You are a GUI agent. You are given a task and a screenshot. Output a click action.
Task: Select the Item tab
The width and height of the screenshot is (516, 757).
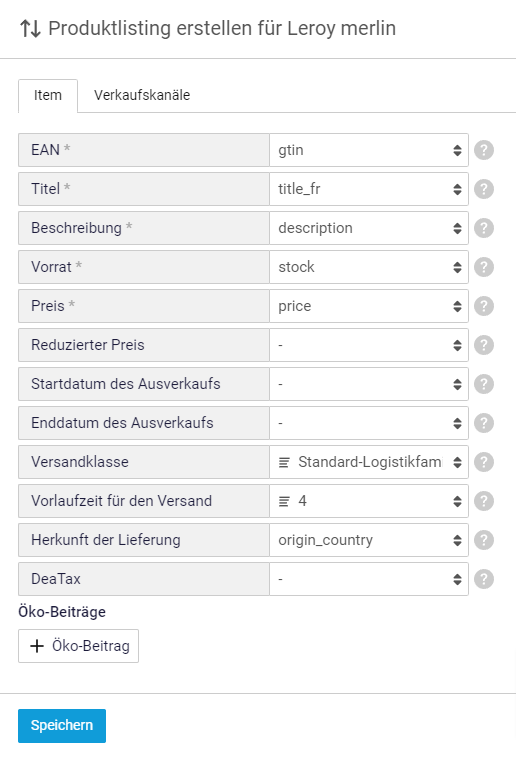pyautogui.click(x=48, y=96)
